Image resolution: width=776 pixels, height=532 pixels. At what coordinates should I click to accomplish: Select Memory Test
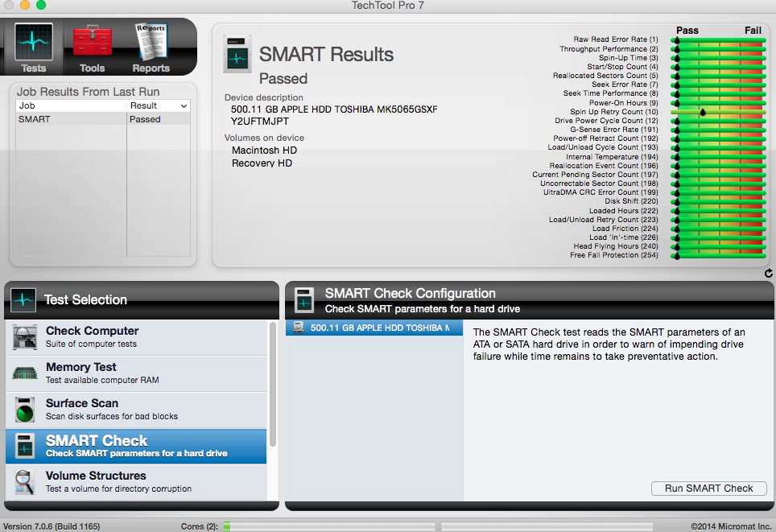pos(136,373)
